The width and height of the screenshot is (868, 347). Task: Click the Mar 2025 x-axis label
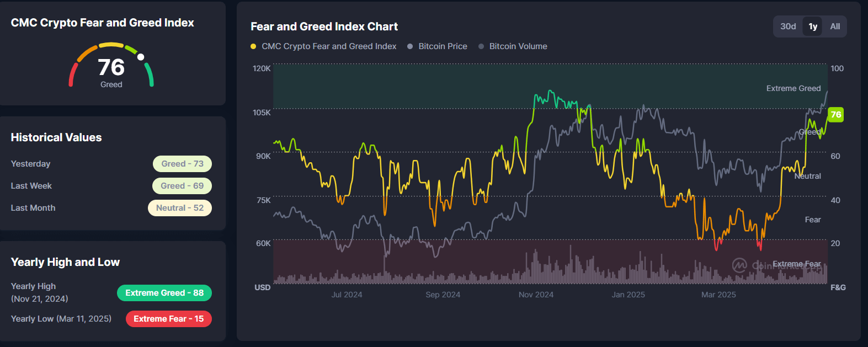tap(718, 295)
